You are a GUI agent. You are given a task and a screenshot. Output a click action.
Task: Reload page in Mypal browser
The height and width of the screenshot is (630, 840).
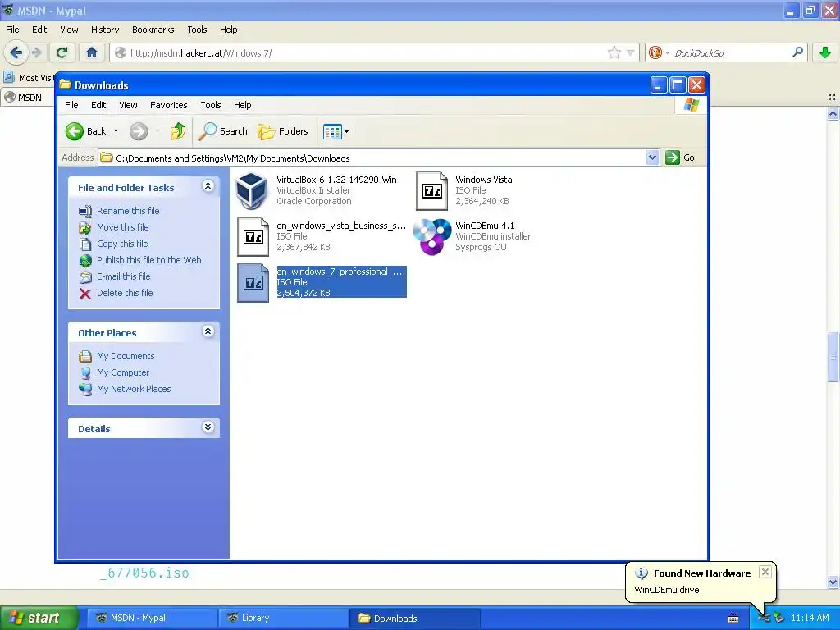pos(62,52)
